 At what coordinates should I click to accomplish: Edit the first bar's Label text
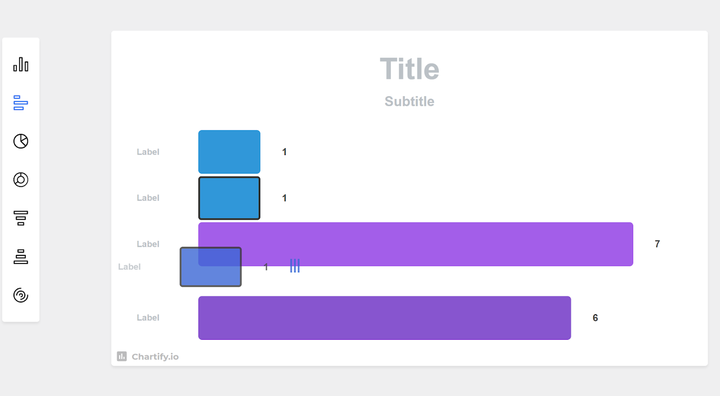(148, 152)
